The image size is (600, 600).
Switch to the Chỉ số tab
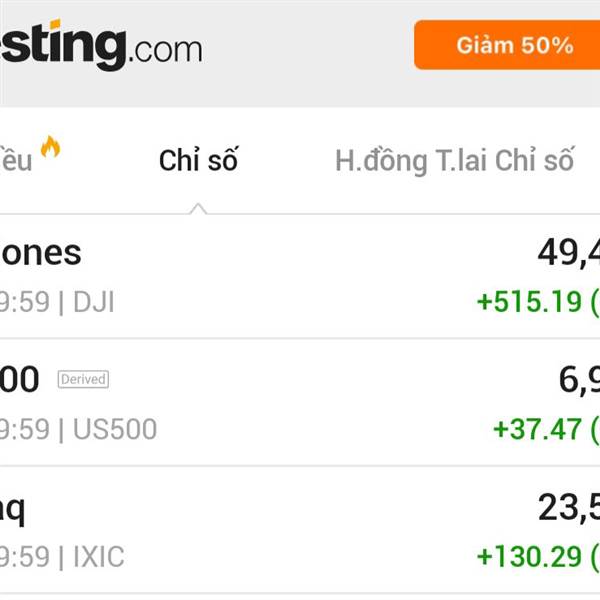click(198, 160)
